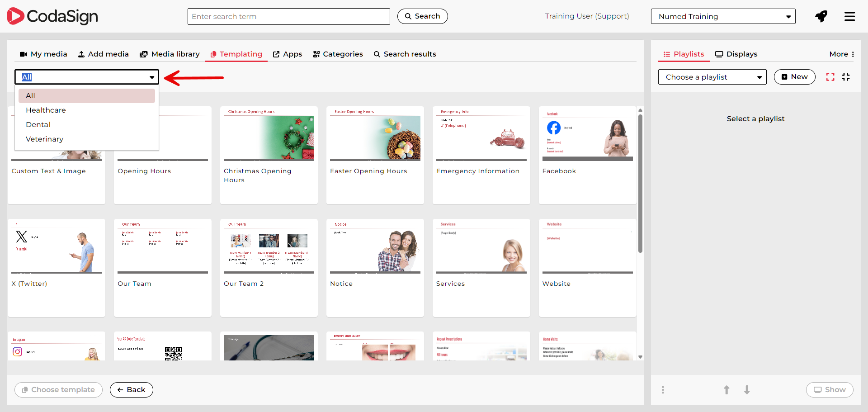Image resolution: width=868 pixels, height=412 pixels.
Task: Switch to the Media library tab
Action: pyautogui.click(x=170, y=54)
